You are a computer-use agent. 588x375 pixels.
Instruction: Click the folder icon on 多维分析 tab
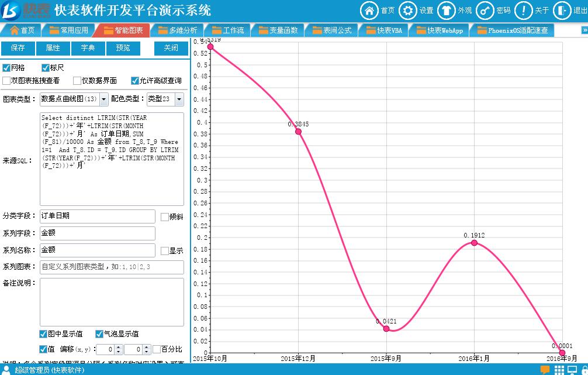[162, 30]
